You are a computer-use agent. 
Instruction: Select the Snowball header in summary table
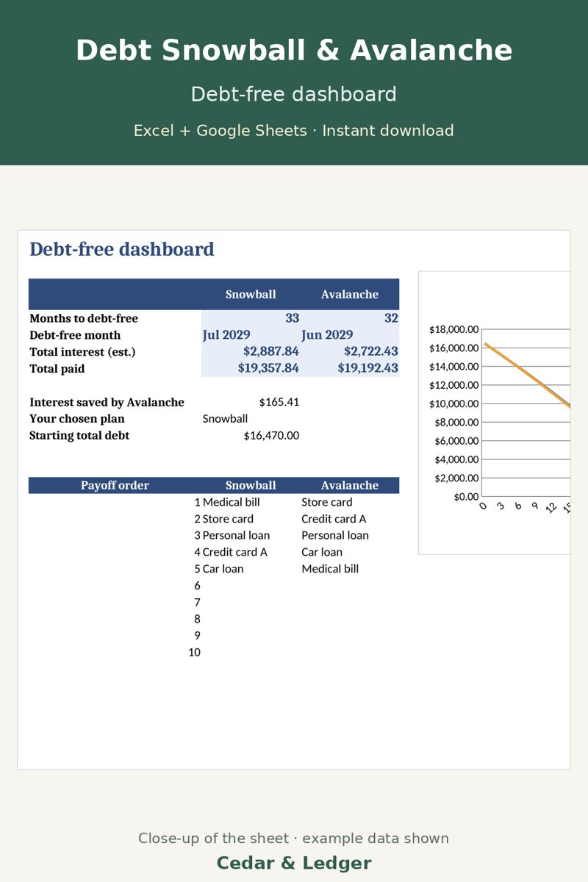(x=251, y=294)
